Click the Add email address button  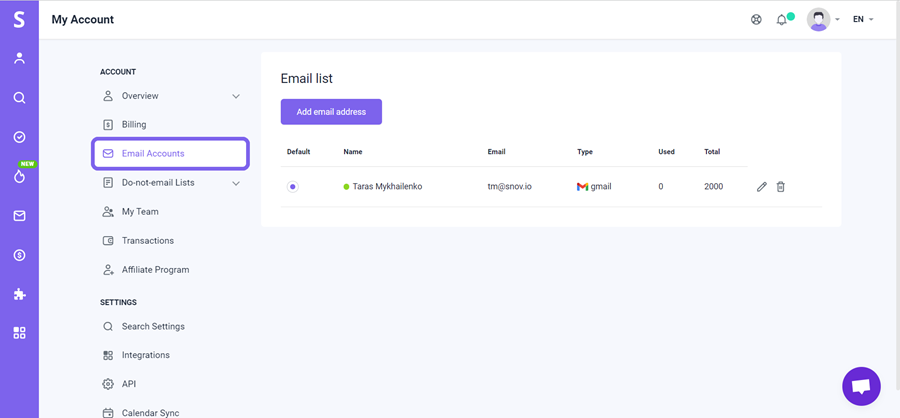click(331, 112)
